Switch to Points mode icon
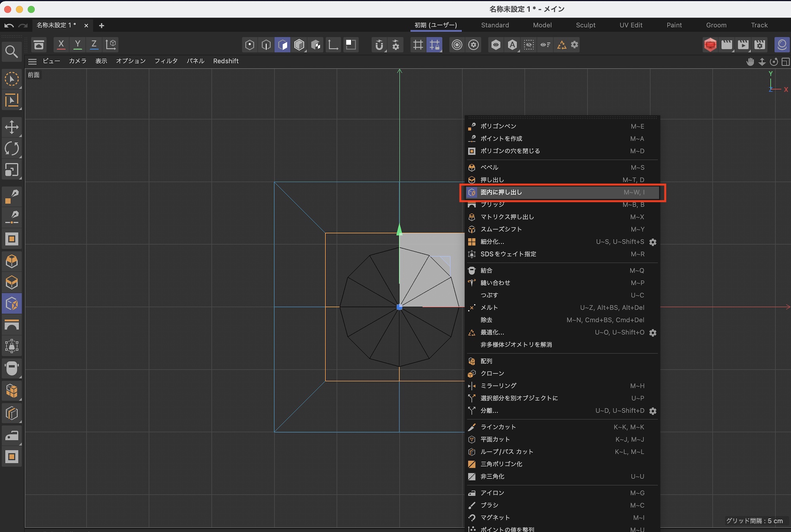This screenshot has width=791, height=532. point(250,45)
